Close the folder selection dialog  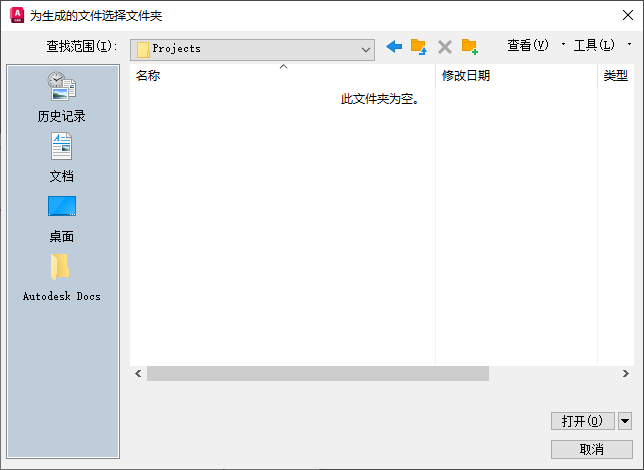(628, 16)
